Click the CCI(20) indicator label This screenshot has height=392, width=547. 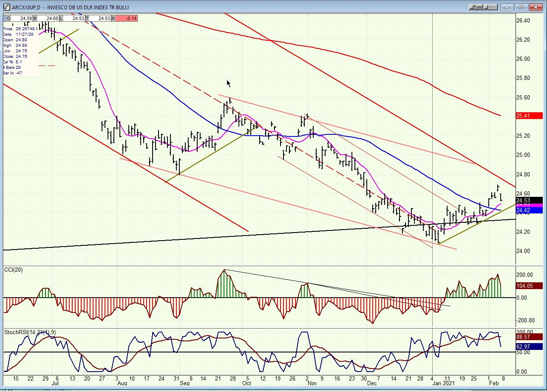(x=13, y=270)
